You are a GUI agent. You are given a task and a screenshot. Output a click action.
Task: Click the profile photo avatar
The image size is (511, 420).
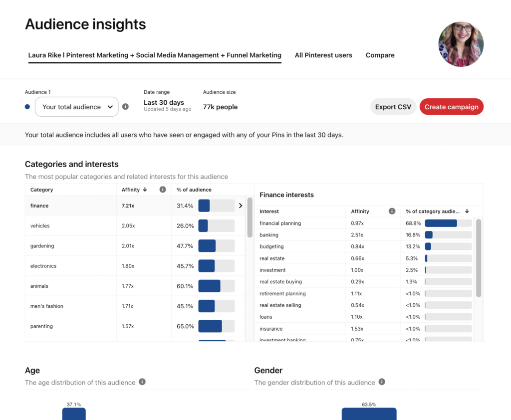tap(461, 44)
